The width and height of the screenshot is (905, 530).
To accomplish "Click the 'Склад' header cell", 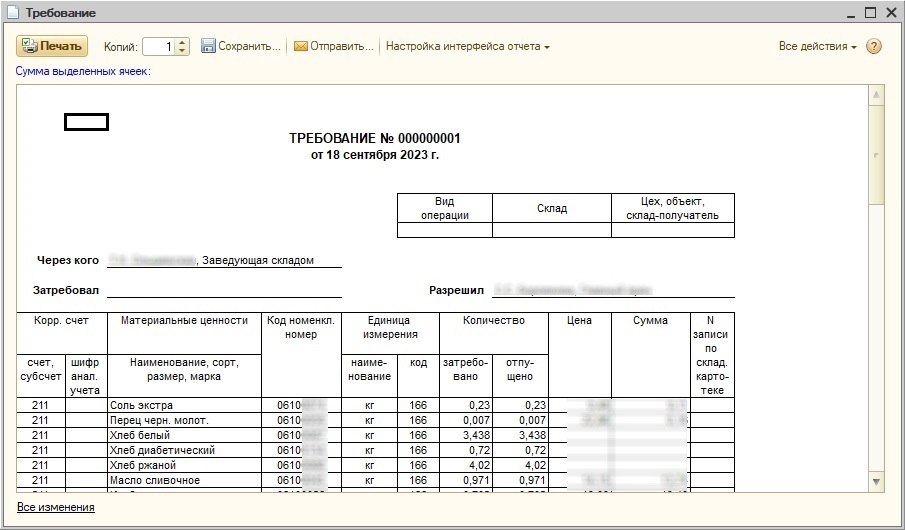I will tap(551, 208).
